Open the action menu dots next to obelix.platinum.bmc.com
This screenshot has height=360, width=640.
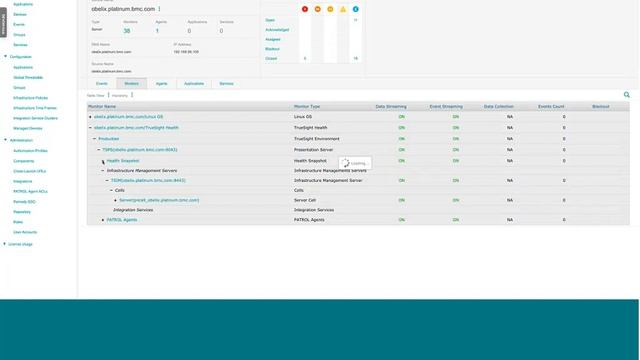tap(159, 9)
